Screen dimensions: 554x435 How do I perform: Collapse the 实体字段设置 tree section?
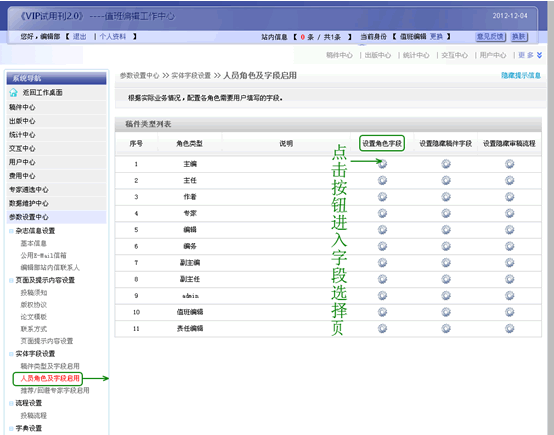point(11,354)
